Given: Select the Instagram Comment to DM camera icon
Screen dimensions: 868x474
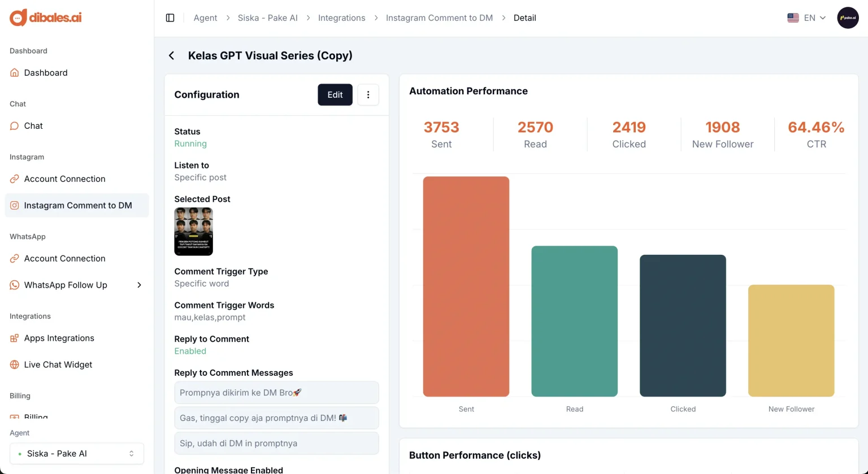Looking at the screenshot, I should tap(14, 205).
